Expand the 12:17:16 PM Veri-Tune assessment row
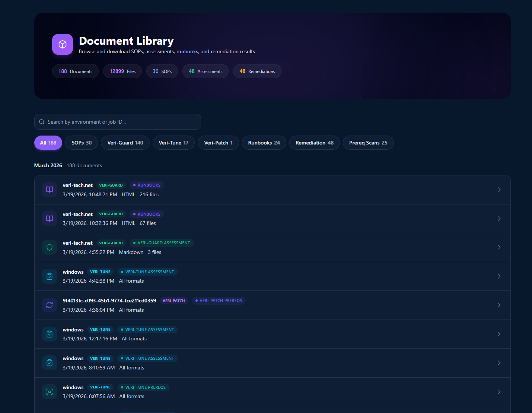Viewport: 532px width, 413px height. pyautogui.click(x=499, y=334)
